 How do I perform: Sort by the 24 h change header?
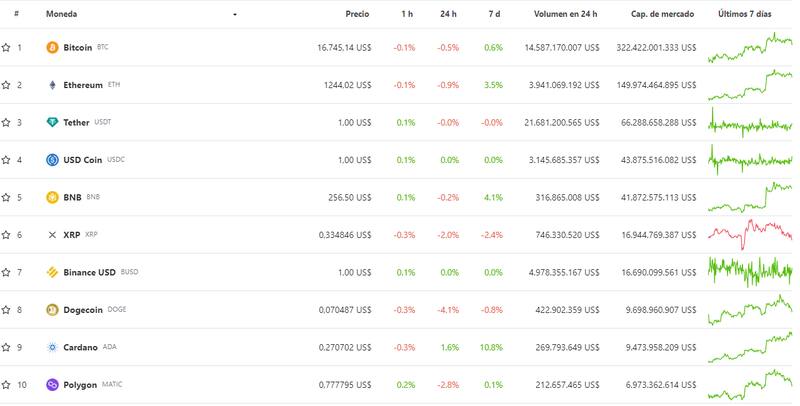point(449,15)
